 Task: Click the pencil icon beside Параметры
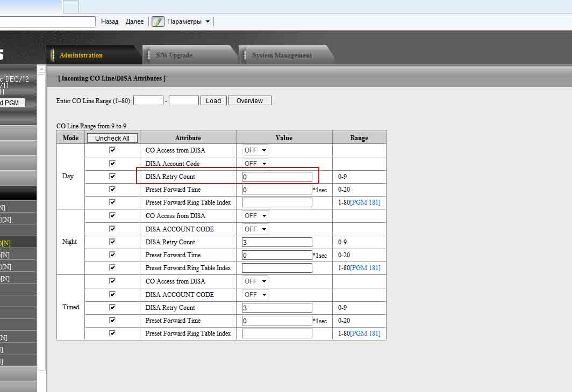(158, 21)
